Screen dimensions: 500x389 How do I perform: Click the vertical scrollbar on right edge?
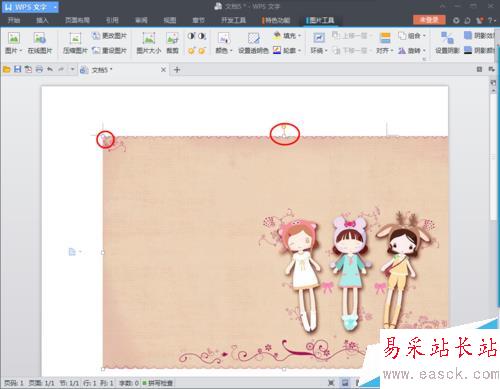click(494, 157)
